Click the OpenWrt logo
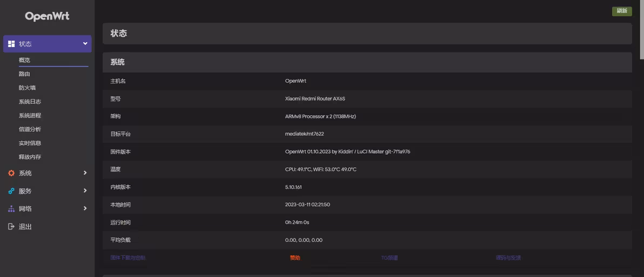The height and width of the screenshot is (277, 644). tap(47, 16)
